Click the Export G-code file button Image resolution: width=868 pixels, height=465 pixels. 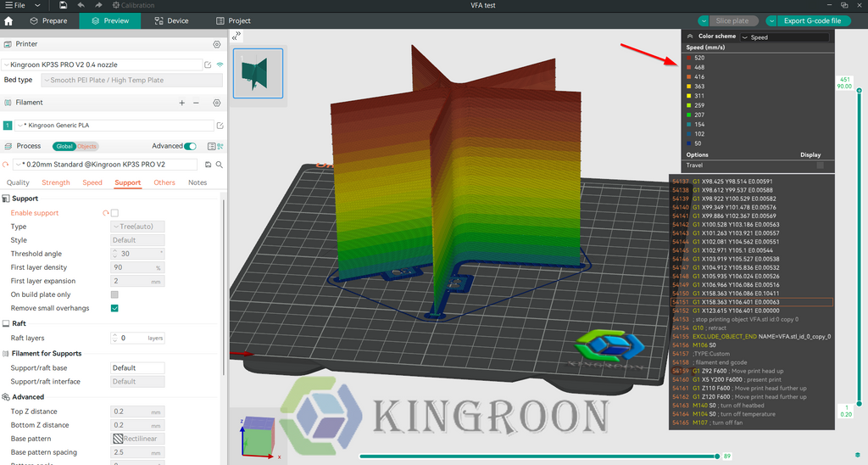point(812,21)
